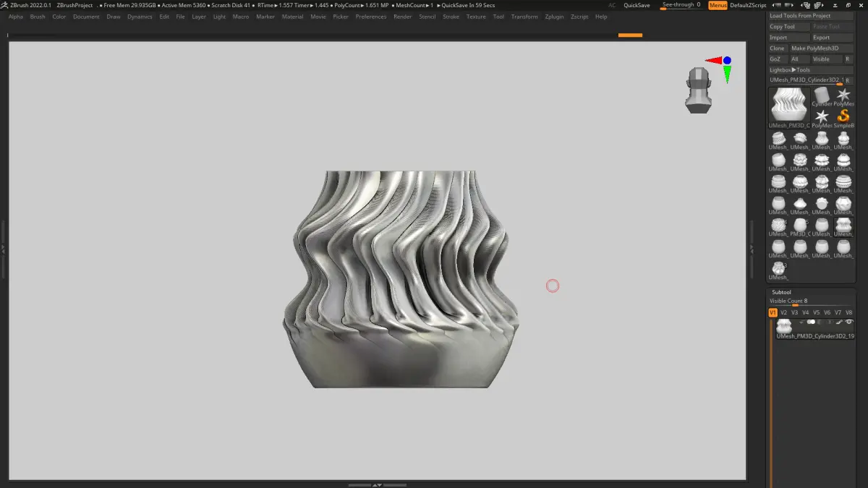Screen dimensions: 868x488
Task: Collapse the Subtool section header
Action: (781, 292)
